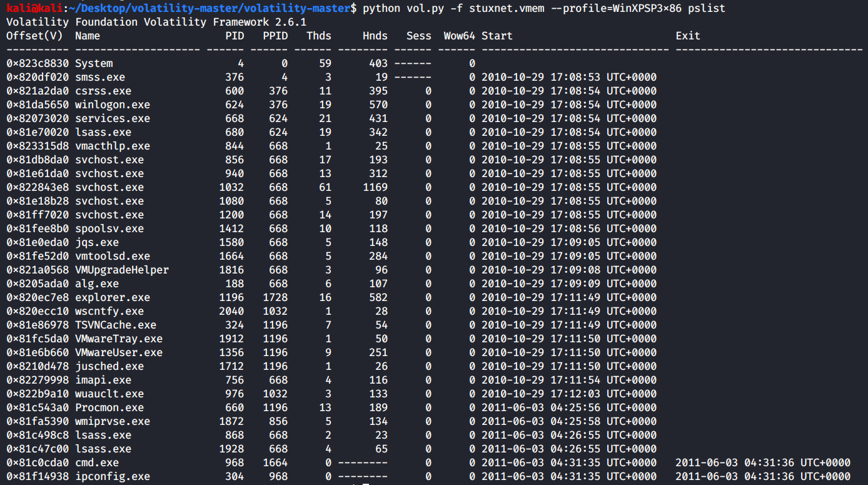Select the explorer.exe process name
This screenshot has height=485, width=868.
(x=113, y=297)
